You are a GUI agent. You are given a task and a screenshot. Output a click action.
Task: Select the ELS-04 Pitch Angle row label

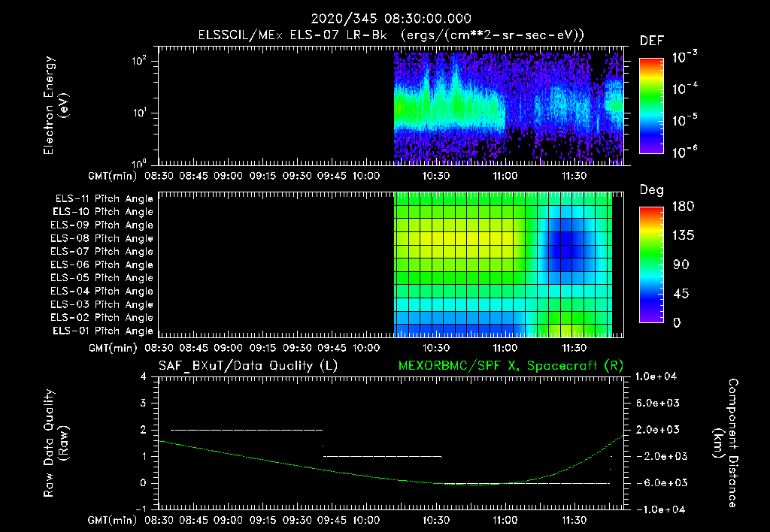(102, 292)
